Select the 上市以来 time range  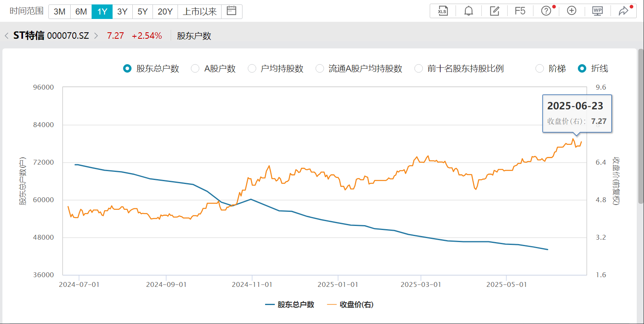coord(200,12)
